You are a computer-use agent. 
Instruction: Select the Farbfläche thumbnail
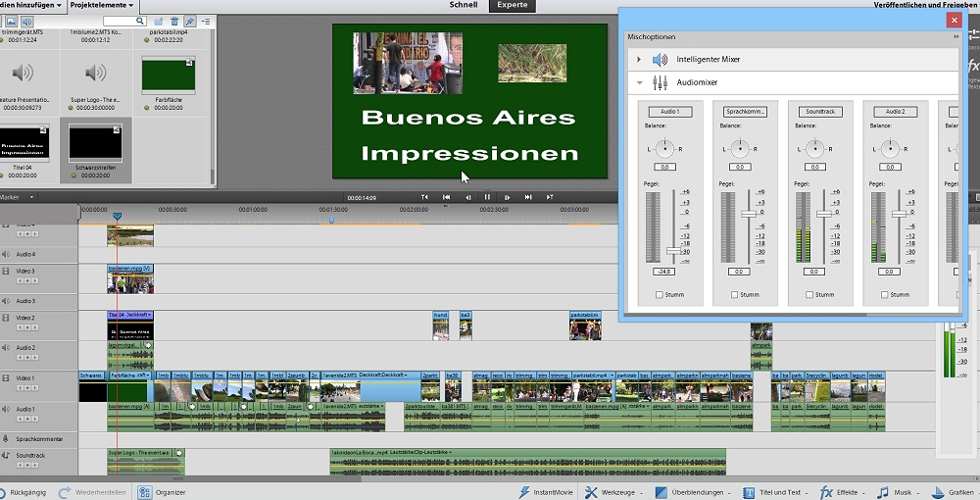tap(169, 74)
